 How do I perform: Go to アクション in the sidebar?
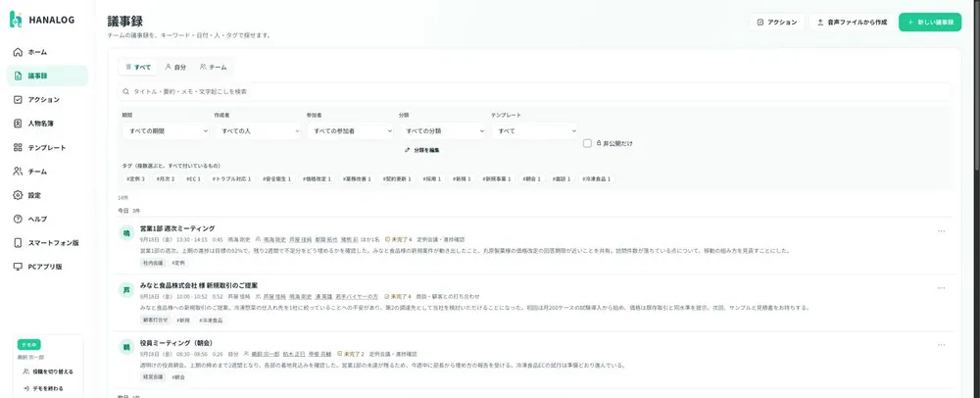[x=47, y=99]
